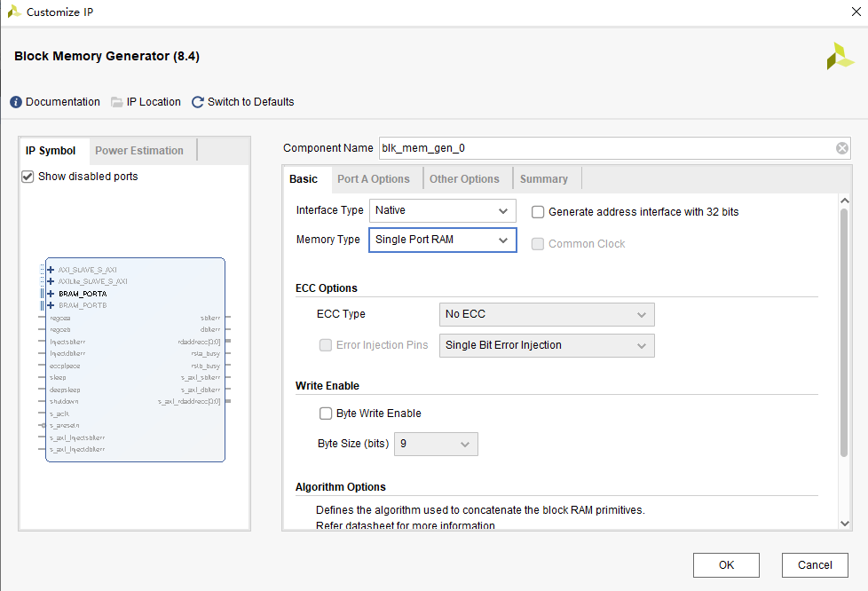Click the scrollbar down arrow

click(x=844, y=523)
